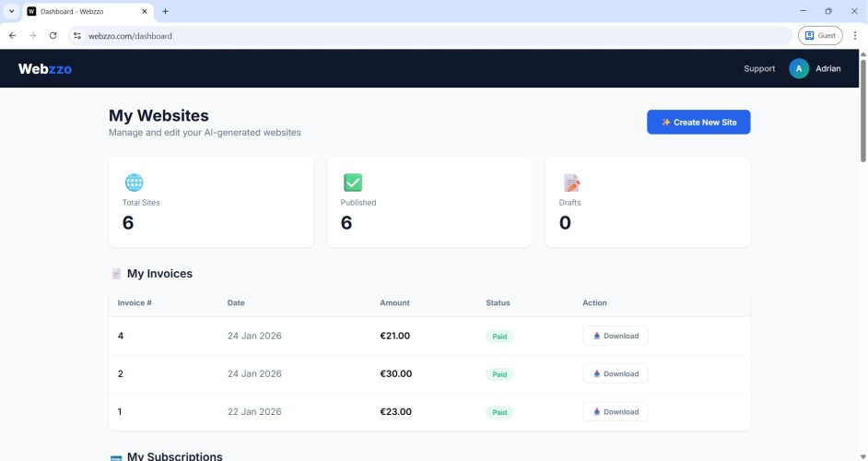Download invoice 1 dated 22 Jan 2026
The height and width of the screenshot is (461, 868).
pyautogui.click(x=615, y=412)
